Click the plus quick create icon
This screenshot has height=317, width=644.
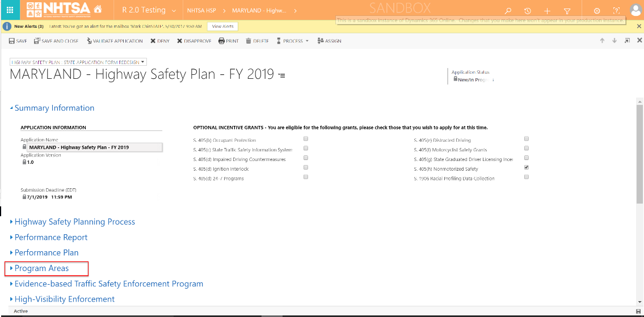[548, 11]
